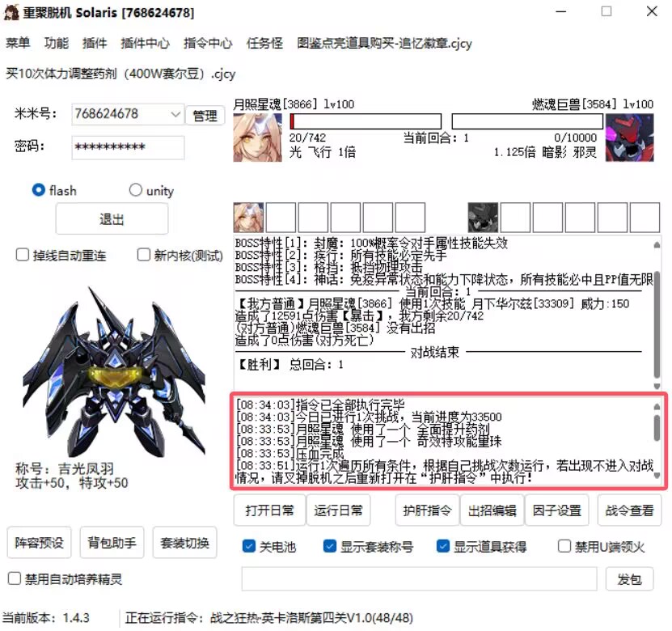Image resolution: width=672 pixels, height=631 pixels.
Task: Click the 退出 logout button
Action: 112,219
